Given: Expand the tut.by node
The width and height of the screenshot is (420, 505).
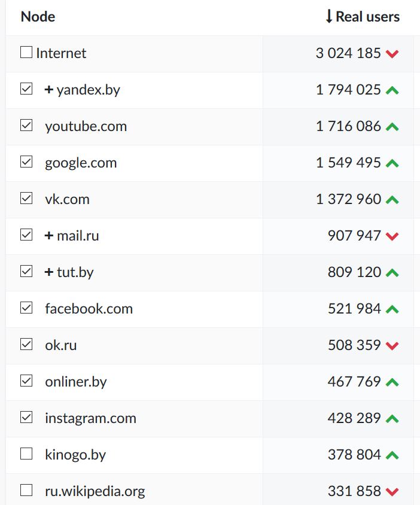Looking at the screenshot, I should point(49,272).
